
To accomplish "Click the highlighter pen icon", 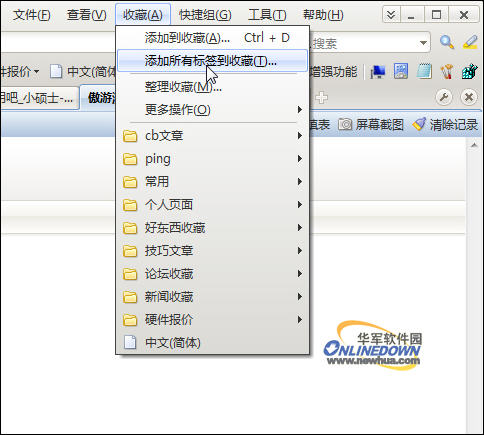I will (x=470, y=42).
